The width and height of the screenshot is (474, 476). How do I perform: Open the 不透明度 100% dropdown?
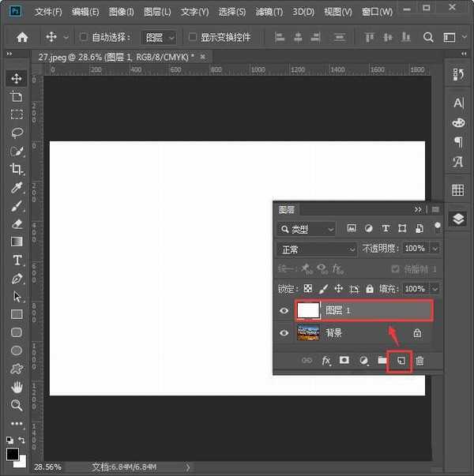[435, 249]
